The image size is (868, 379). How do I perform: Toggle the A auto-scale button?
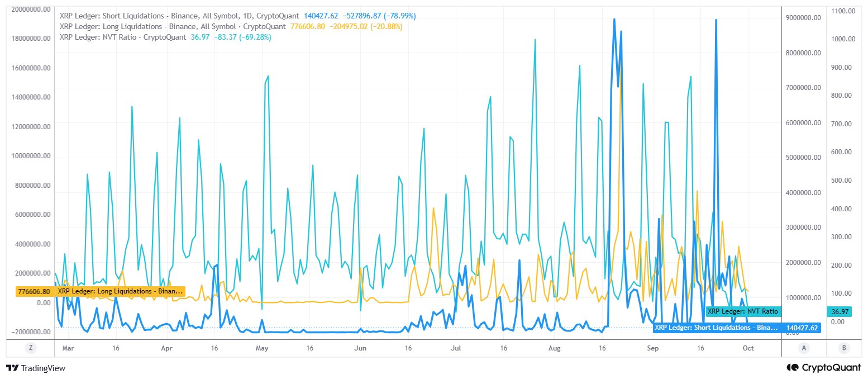[x=804, y=348]
